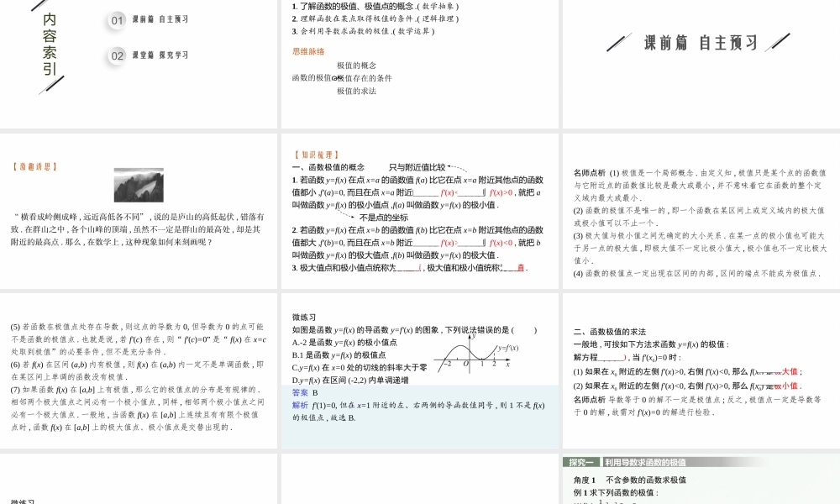Open the 名师点析 notes slide
The image size is (840, 504).
click(x=700, y=223)
